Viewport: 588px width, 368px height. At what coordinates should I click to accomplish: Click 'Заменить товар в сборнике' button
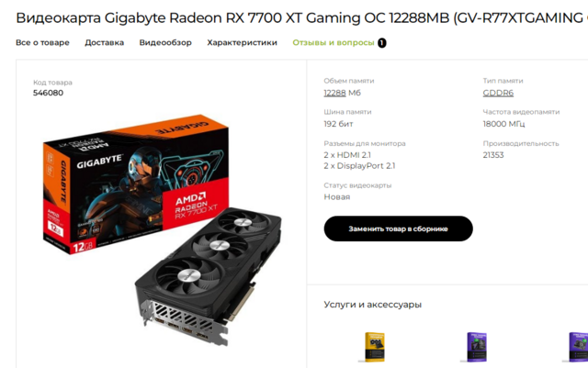[x=398, y=229]
